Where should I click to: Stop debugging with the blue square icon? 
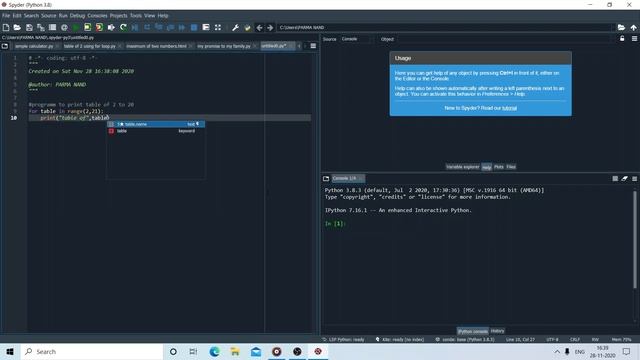coord(194,27)
